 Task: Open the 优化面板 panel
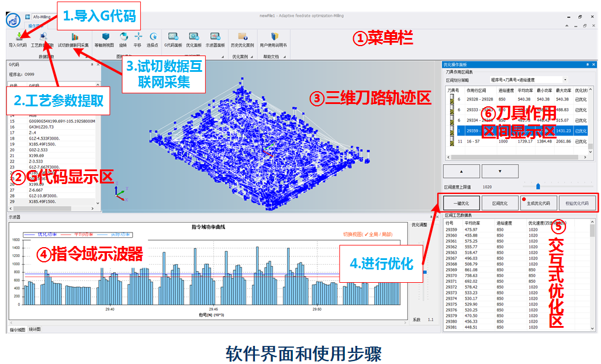[194, 39]
